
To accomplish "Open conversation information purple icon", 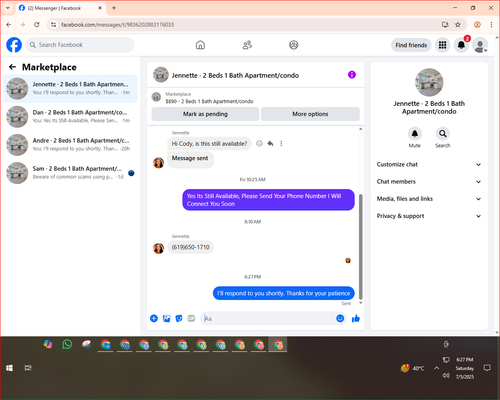I will pyautogui.click(x=352, y=75).
